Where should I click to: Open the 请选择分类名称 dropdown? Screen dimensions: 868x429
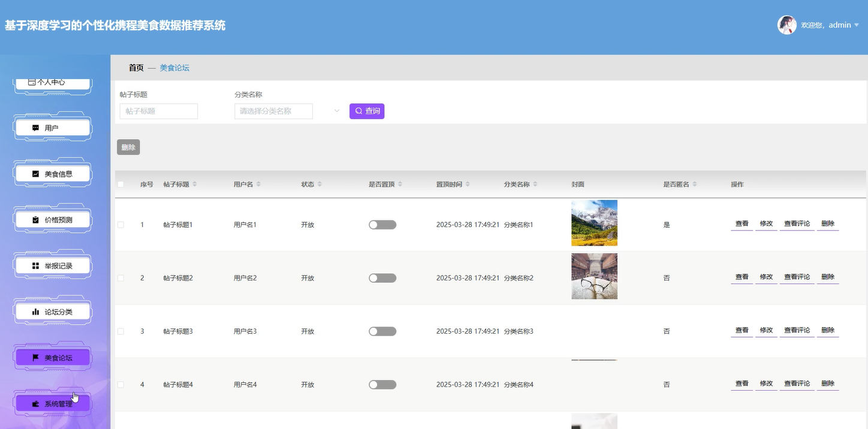(x=288, y=111)
